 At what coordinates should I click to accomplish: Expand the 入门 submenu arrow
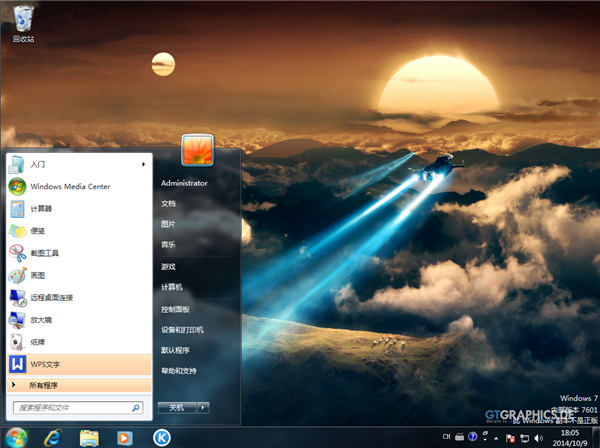pos(144,164)
